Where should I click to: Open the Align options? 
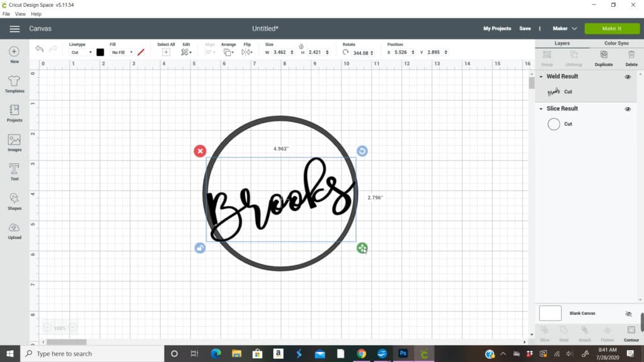coord(209,52)
